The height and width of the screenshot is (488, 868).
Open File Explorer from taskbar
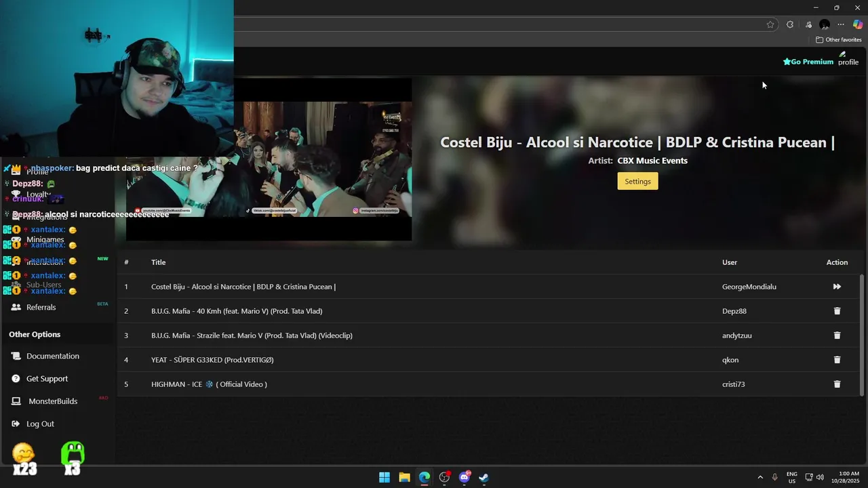(404, 477)
